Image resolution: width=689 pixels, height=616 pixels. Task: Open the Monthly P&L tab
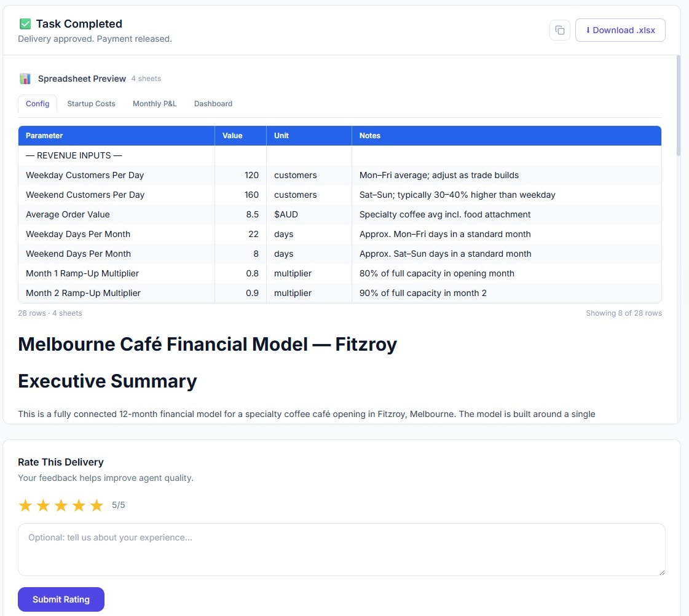pos(154,104)
